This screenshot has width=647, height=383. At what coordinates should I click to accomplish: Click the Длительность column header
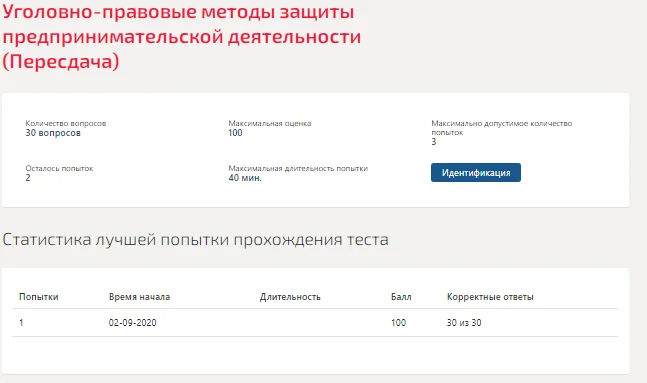290,297
